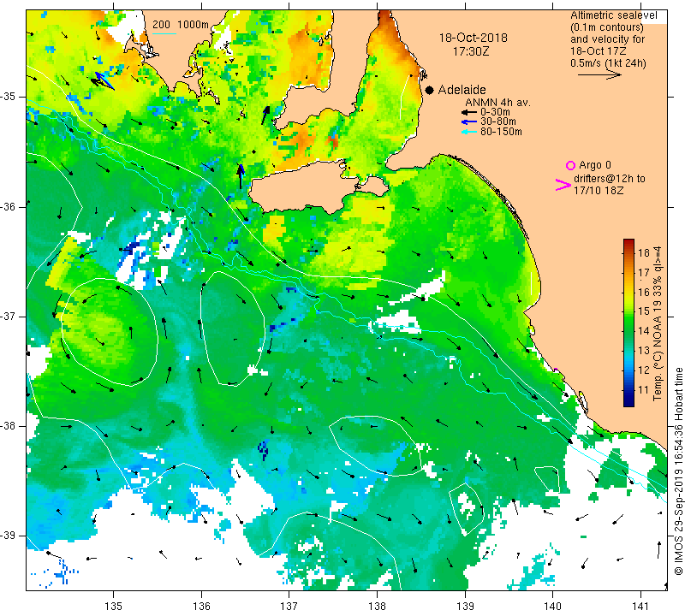Click the cyan 200m isobath legend line
Screen dimensions: 685x616
pos(164,33)
